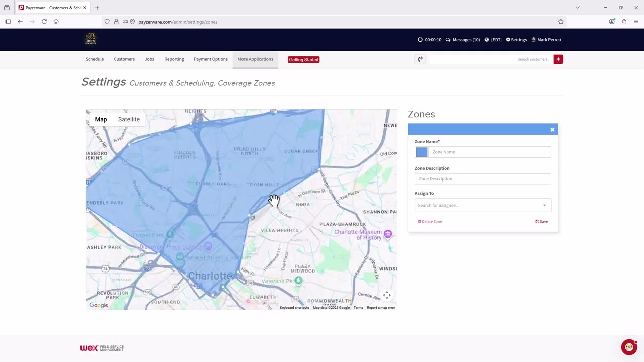Open the Schedule menu

pos(95,59)
